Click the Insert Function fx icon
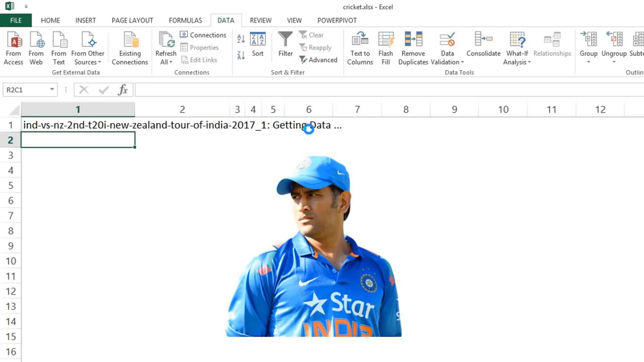This screenshot has height=362, width=644. [122, 90]
